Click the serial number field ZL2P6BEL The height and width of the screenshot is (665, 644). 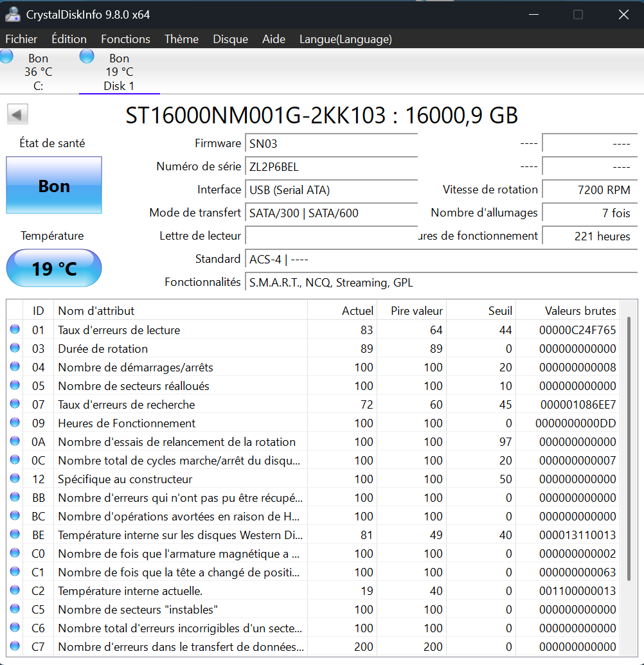[332, 166]
